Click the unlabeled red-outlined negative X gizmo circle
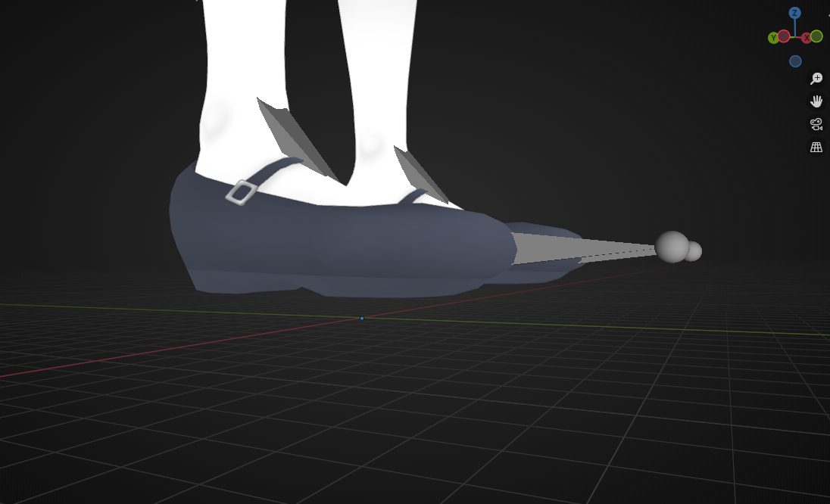Screen dimensions: 830x504 click(x=784, y=36)
